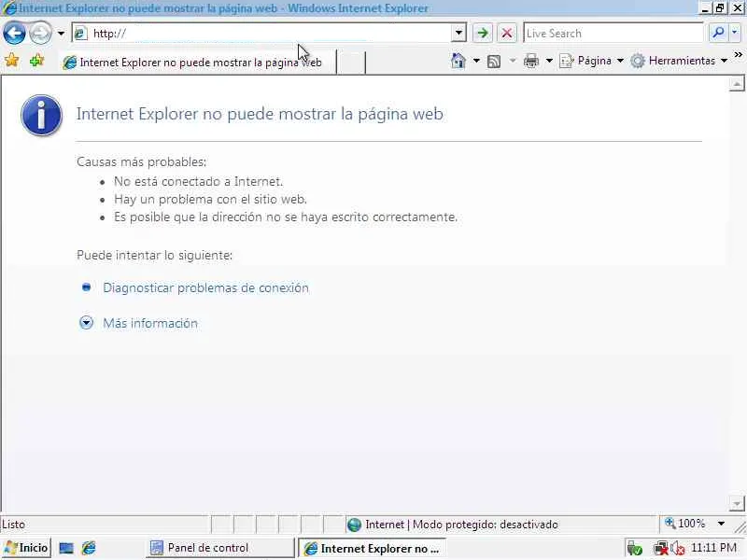747x560 pixels.
Task: Launch Internet Explorer from quick launch
Action: (89, 548)
